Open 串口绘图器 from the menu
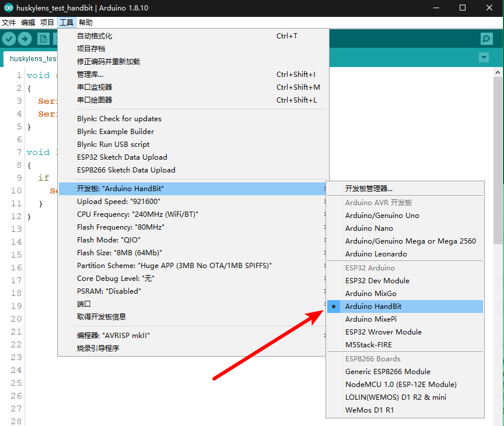This screenshot has height=426, width=504. [193, 100]
